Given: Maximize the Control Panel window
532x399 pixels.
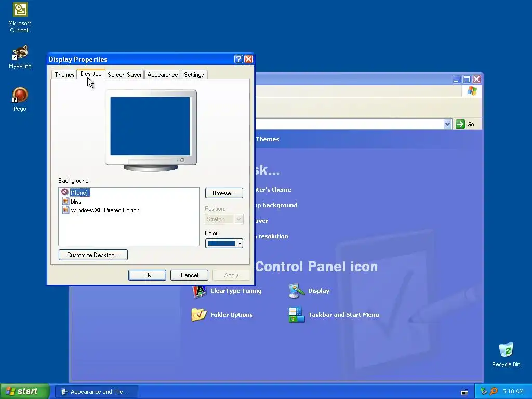Looking at the screenshot, I should pos(467,79).
